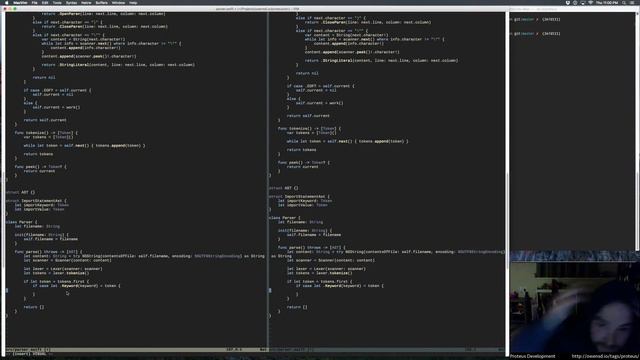Open the Syntax menu

pos(71,2)
